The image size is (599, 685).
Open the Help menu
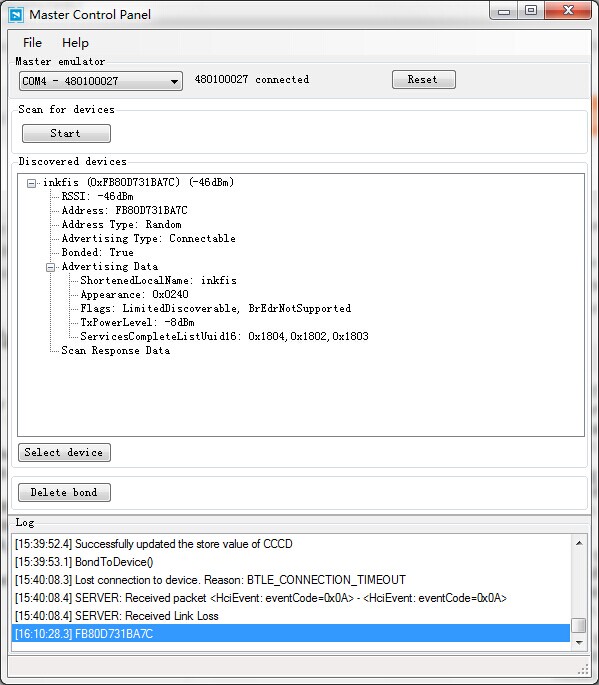tap(75, 43)
